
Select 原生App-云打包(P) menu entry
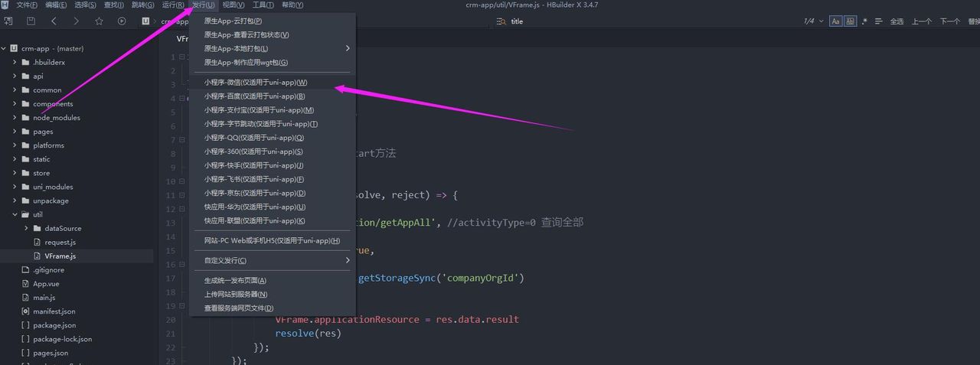[273, 21]
